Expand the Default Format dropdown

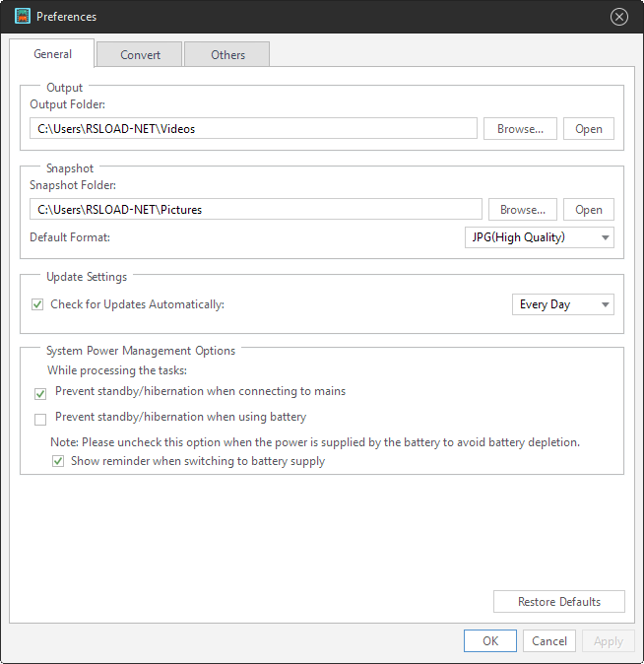click(539, 237)
